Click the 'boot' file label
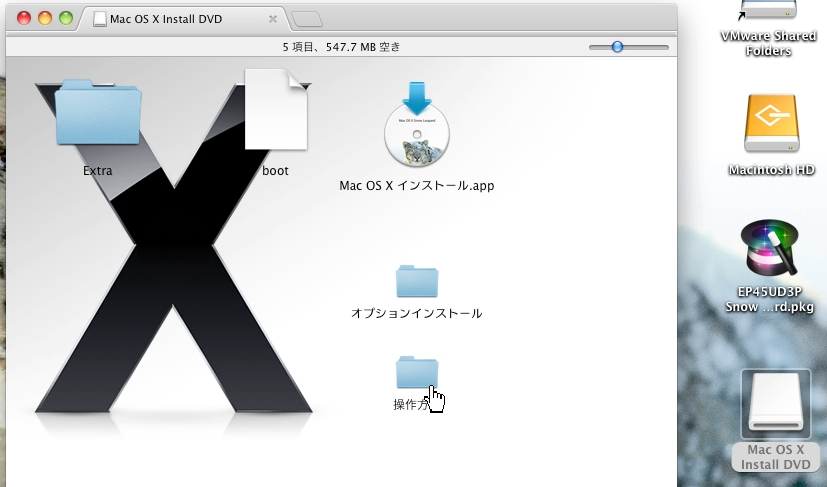Image resolution: width=827 pixels, height=487 pixels. pyautogui.click(x=275, y=171)
